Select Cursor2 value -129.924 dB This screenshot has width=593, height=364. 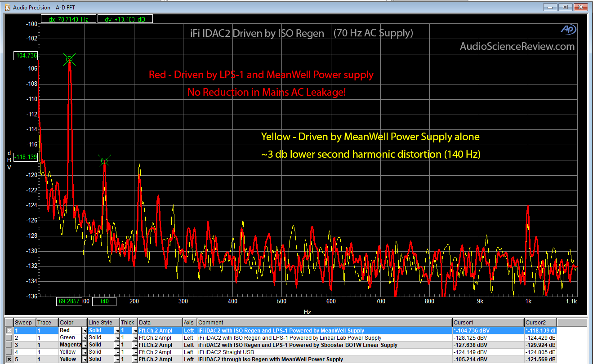tap(541, 345)
